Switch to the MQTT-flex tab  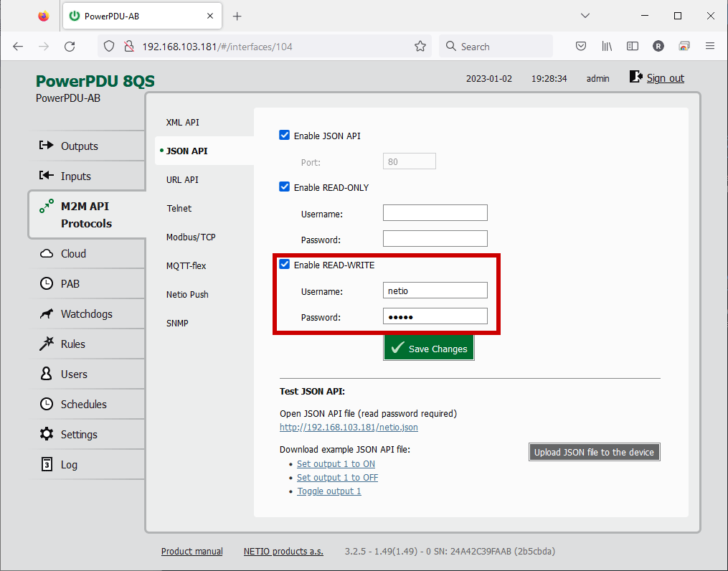tap(186, 266)
